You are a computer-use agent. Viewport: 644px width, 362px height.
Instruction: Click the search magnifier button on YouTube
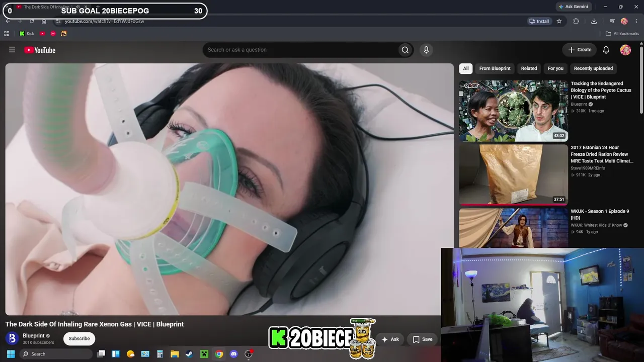(405, 50)
